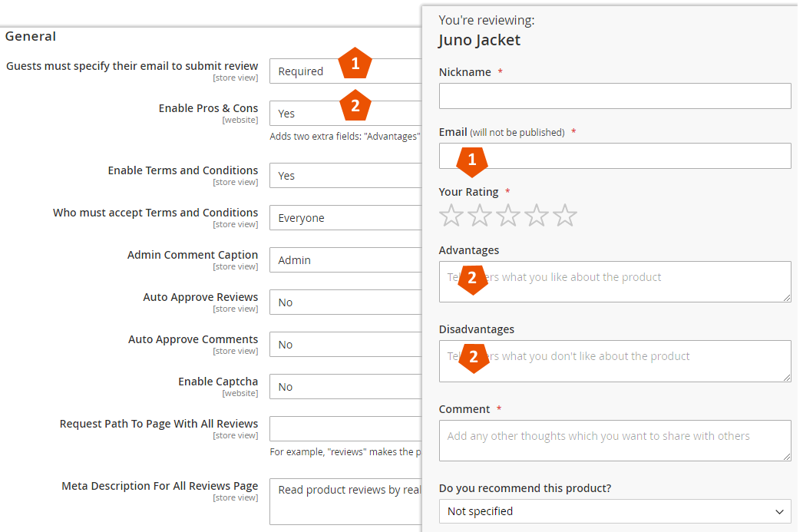Focus the Email input field

pyautogui.click(x=615, y=156)
